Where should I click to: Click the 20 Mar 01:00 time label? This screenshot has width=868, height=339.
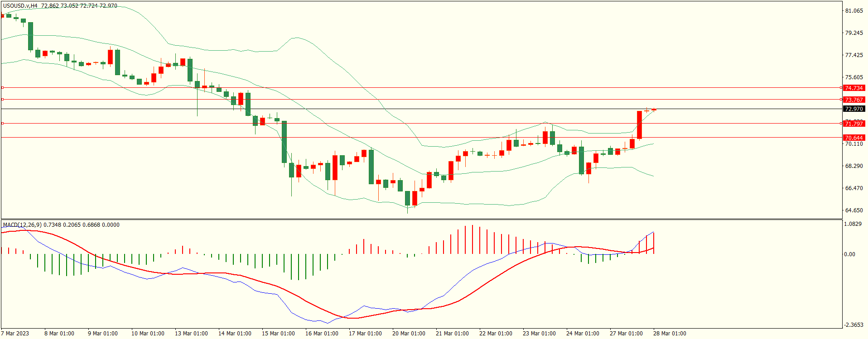(409, 334)
